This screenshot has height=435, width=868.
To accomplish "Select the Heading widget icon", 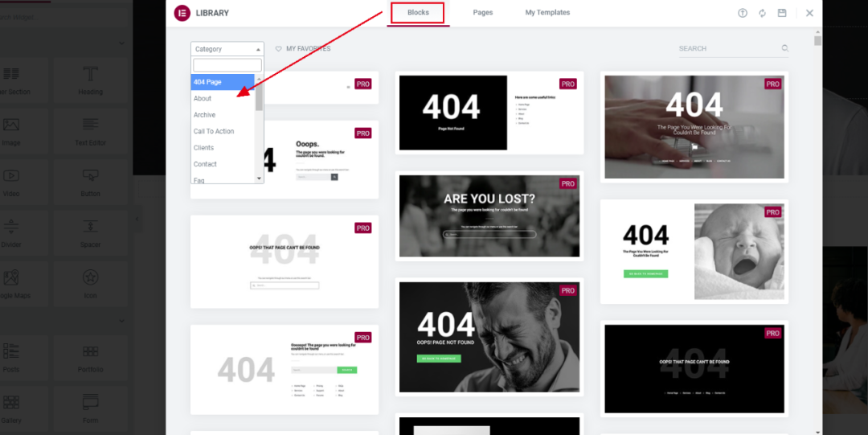I will pos(91,74).
